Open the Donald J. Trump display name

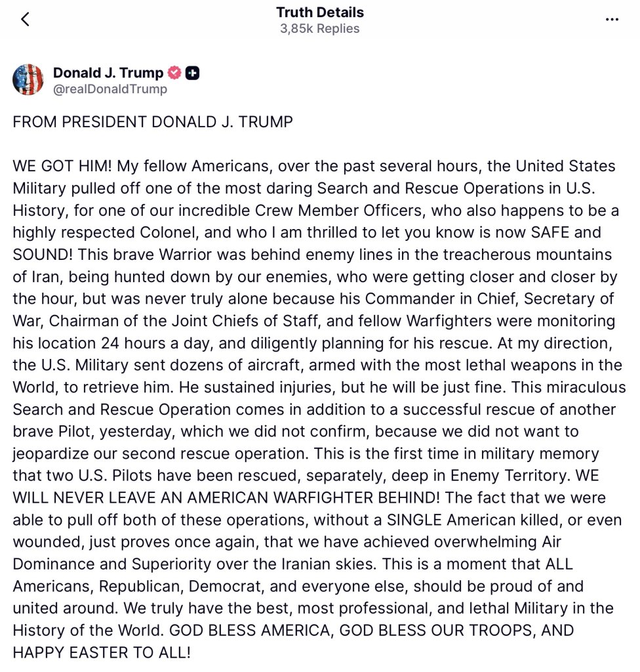pyautogui.click(x=108, y=72)
